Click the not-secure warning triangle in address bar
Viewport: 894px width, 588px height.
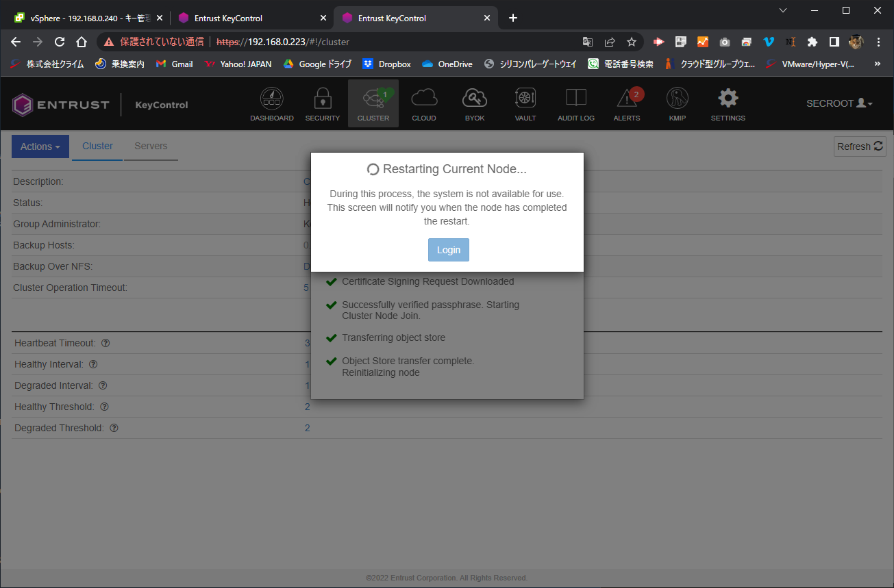coord(108,42)
